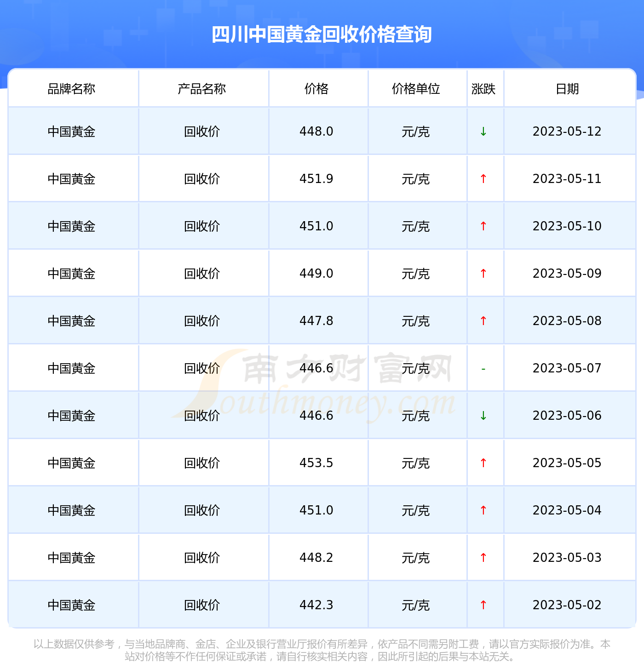644x669 pixels.
Task: Select the date 2023-05-04
Action: [x=567, y=510]
